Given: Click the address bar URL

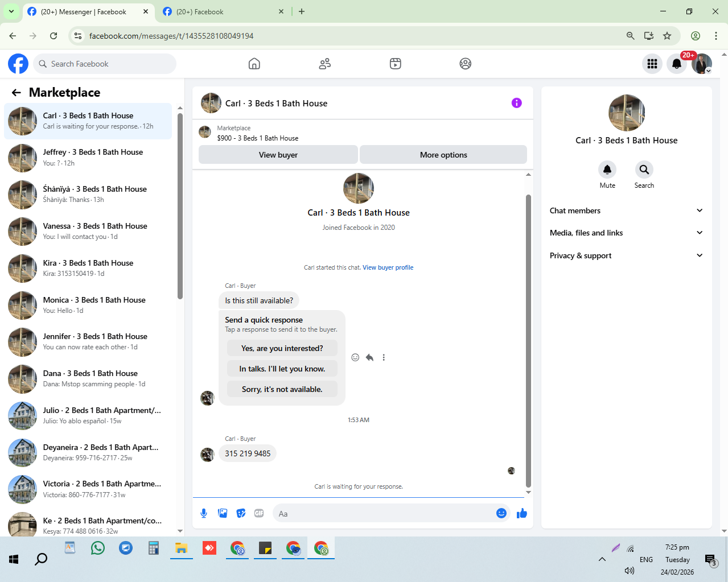Looking at the screenshot, I should point(171,36).
